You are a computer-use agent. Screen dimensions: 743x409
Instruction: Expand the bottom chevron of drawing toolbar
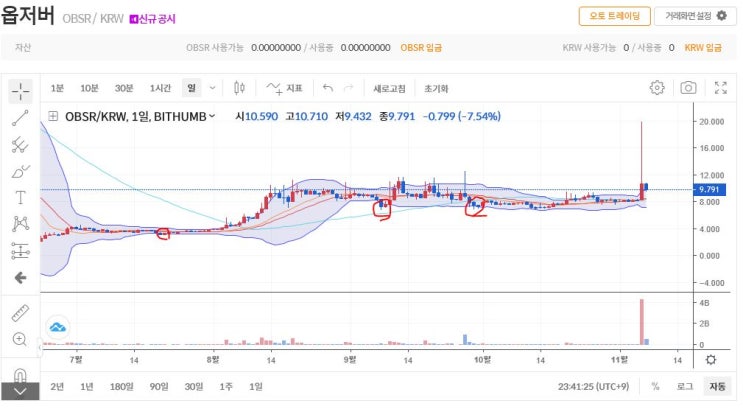pos(20,391)
